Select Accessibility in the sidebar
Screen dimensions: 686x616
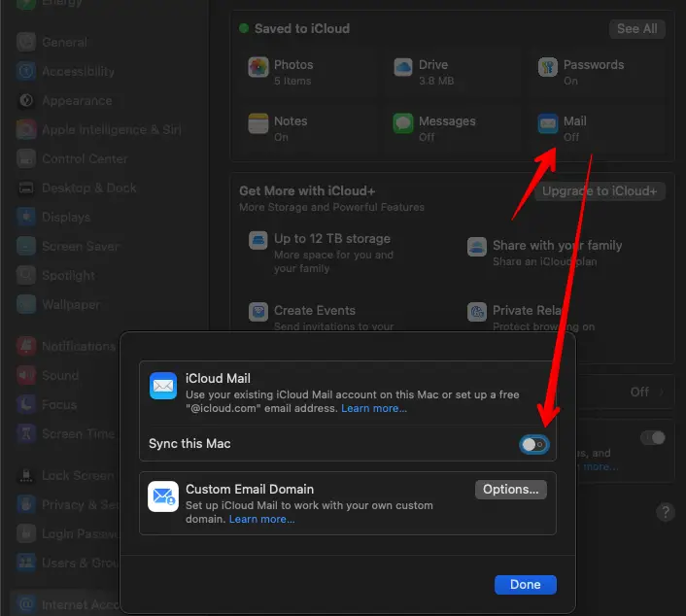point(78,71)
